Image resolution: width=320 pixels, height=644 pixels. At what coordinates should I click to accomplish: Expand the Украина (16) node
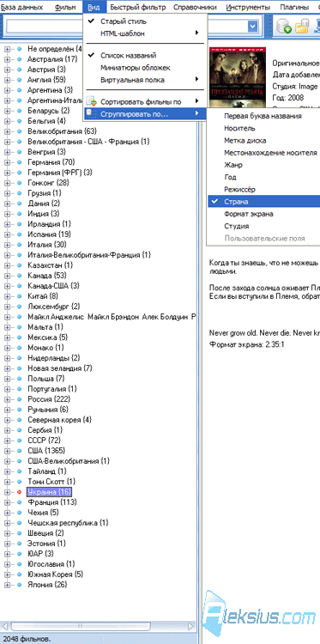(x=7, y=492)
